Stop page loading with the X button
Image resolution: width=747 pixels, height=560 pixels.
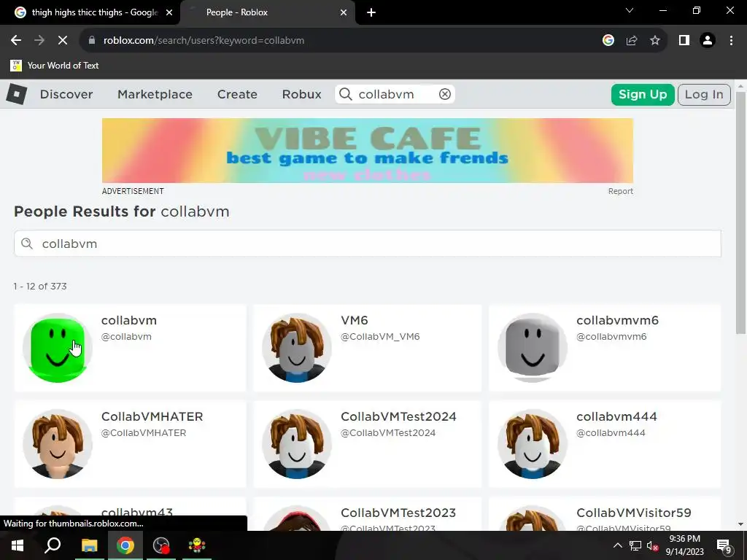[x=63, y=41]
